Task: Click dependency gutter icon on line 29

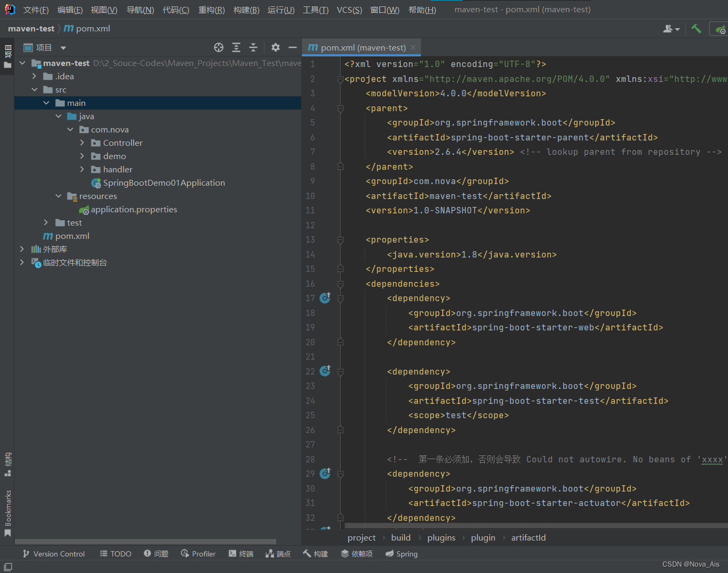Action: click(325, 473)
